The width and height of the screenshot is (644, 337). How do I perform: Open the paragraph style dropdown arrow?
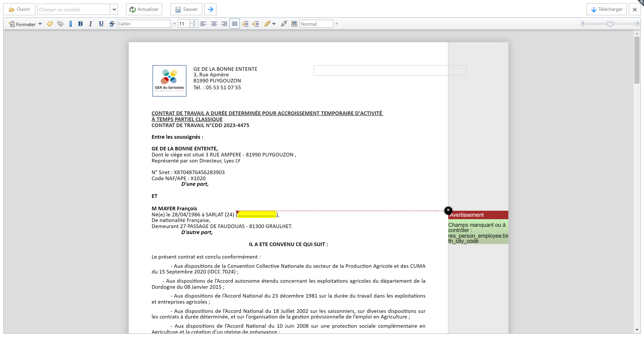[x=336, y=24]
